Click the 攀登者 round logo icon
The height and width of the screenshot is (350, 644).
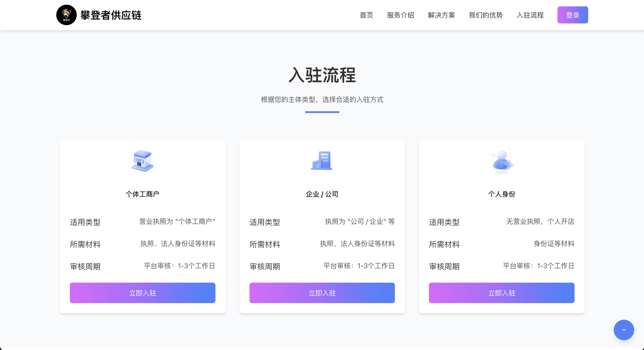point(66,15)
